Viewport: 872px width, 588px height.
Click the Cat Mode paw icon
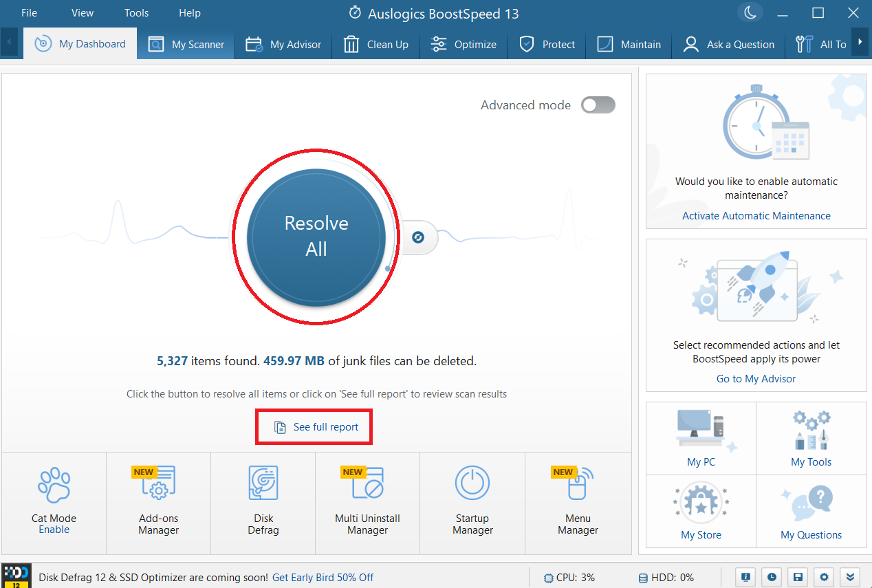pyautogui.click(x=54, y=486)
